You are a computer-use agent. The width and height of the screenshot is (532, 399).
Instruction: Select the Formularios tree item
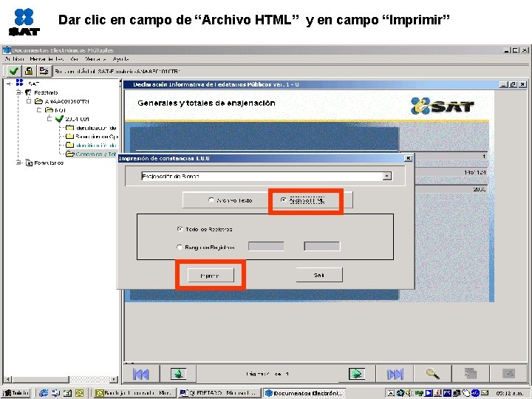tap(44, 163)
